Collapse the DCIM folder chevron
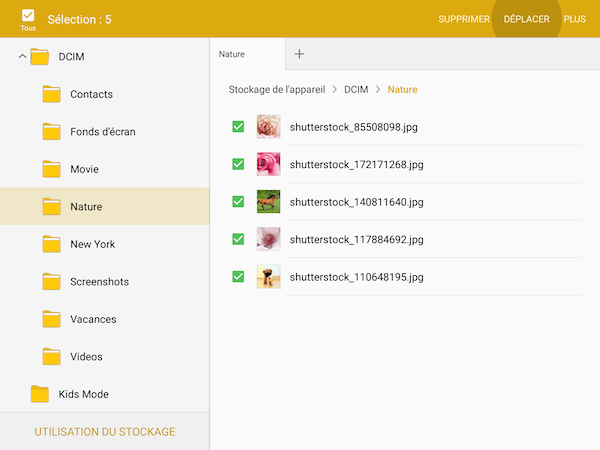 [x=23, y=57]
